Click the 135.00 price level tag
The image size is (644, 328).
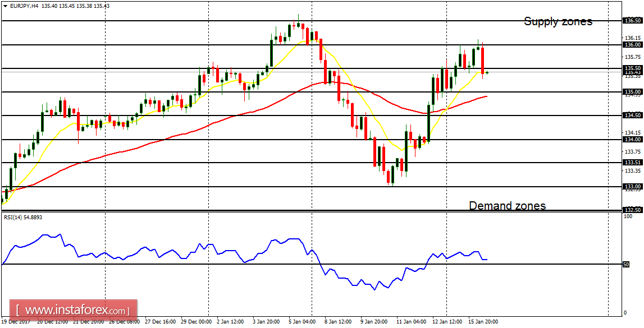[x=632, y=91]
